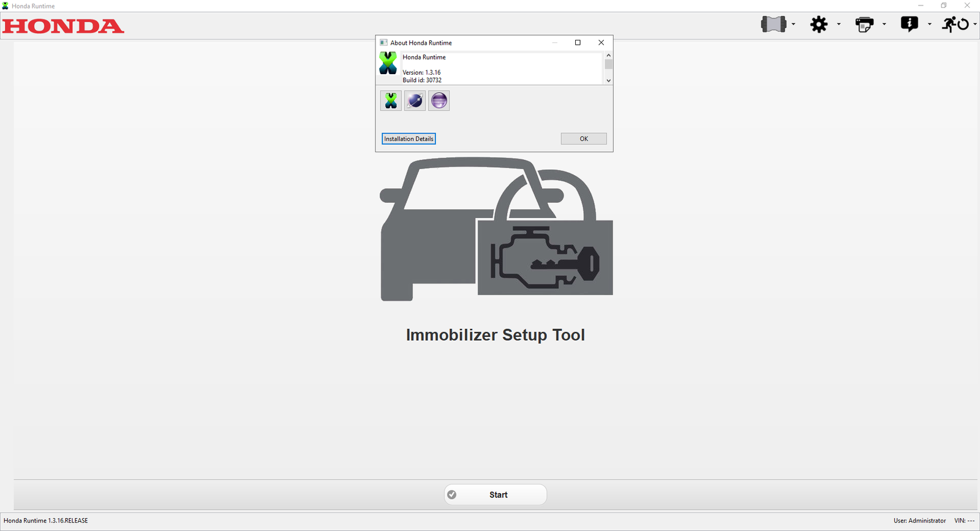Image resolution: width=980 pixels, height=531 pixels.
Task: Click the printer icon in the toolbar
Action: coord(864,24)
